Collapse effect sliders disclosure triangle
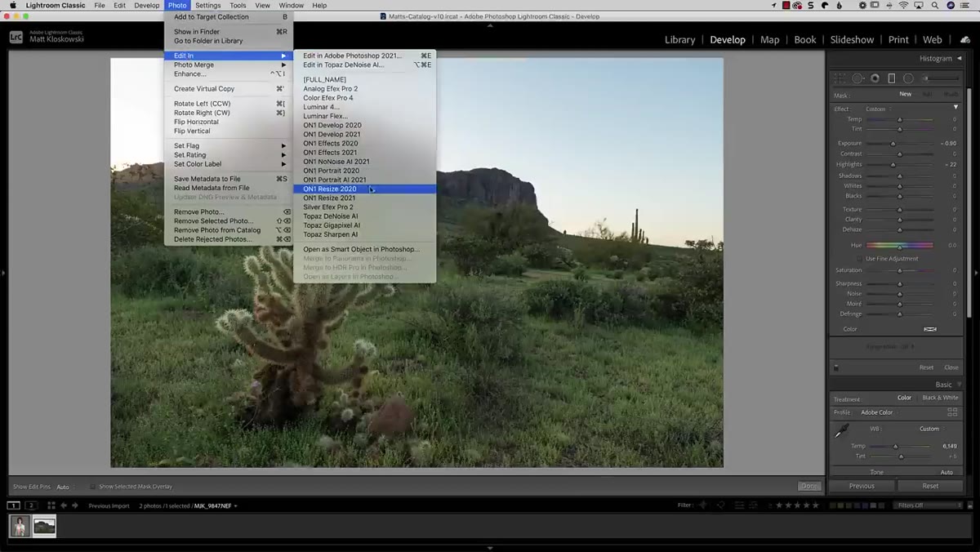Screen dimensions: 980x552 click(x=955, y=108)
